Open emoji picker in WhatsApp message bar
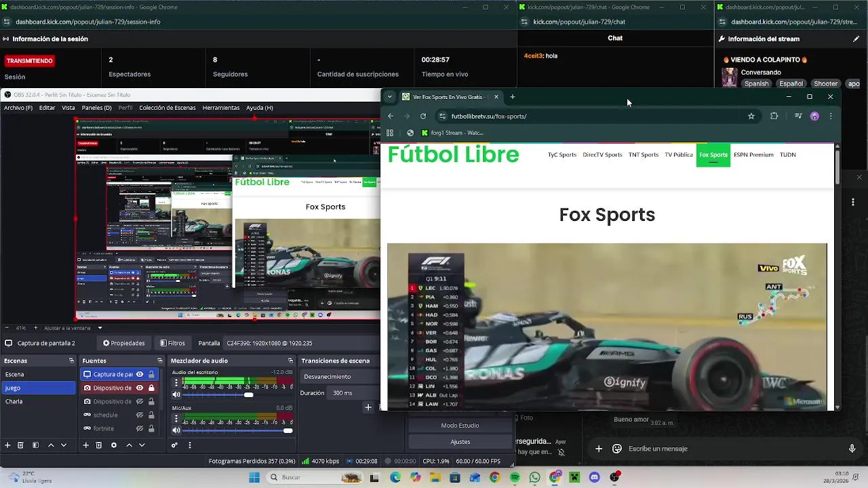The image size is (868, 488). (617, 449)
